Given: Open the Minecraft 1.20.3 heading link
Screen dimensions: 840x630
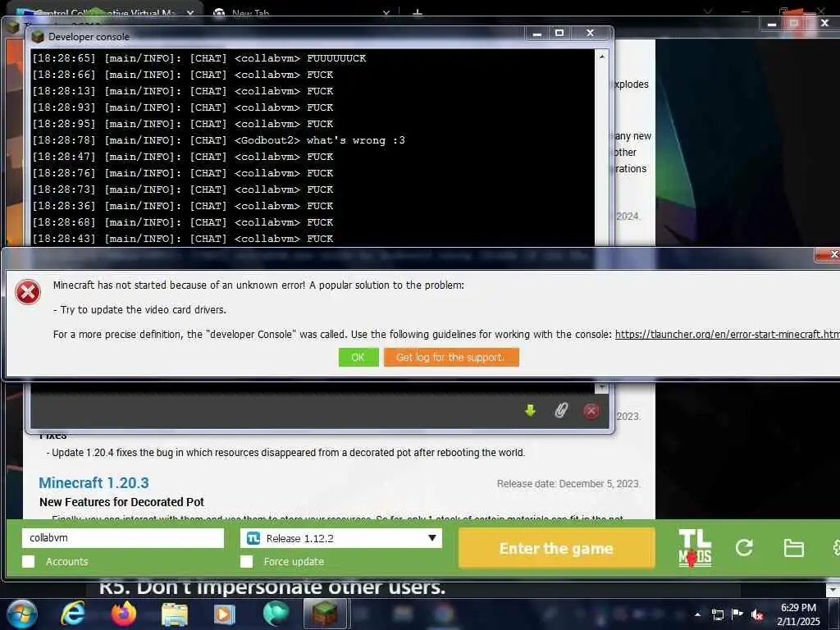Looking at the screenshot, I should click(x=94, y=482).
